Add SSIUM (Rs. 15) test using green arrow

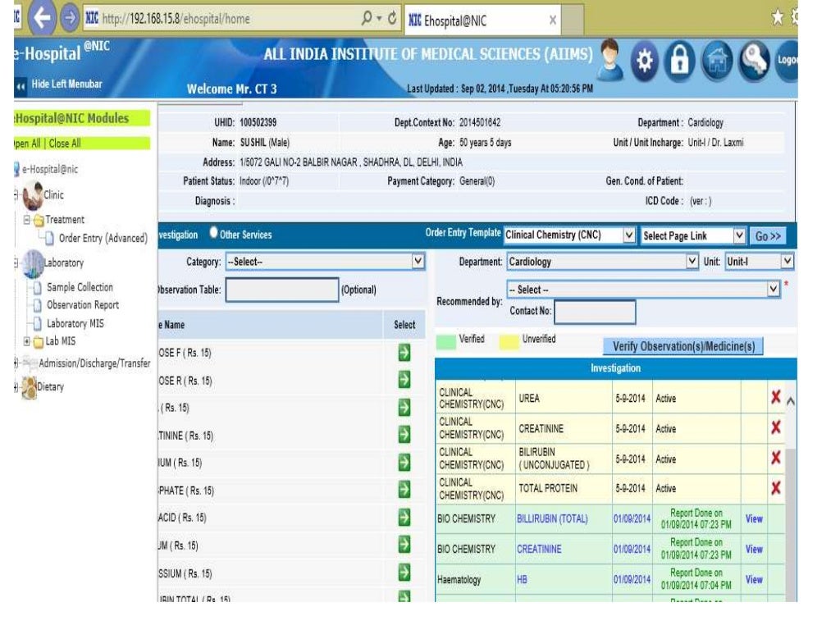pyautogui.click(x=404, y=573)
